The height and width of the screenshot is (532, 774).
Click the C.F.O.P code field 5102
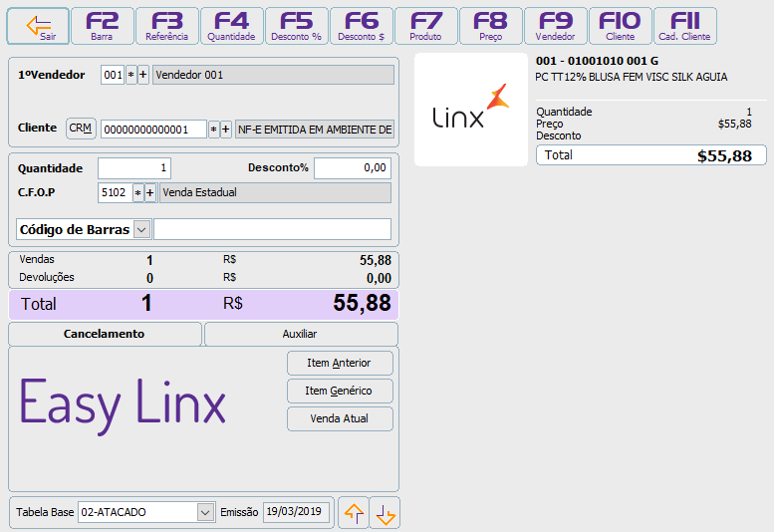(115, 192)
